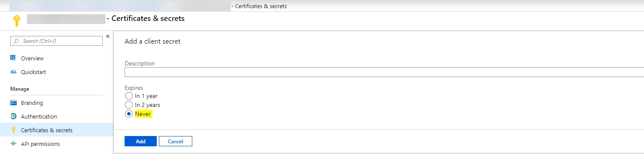Image resolution: width=644 pixels, height=154 pixels.
Task: Click the Search (Ctrl+/) box
Action: 57,41
